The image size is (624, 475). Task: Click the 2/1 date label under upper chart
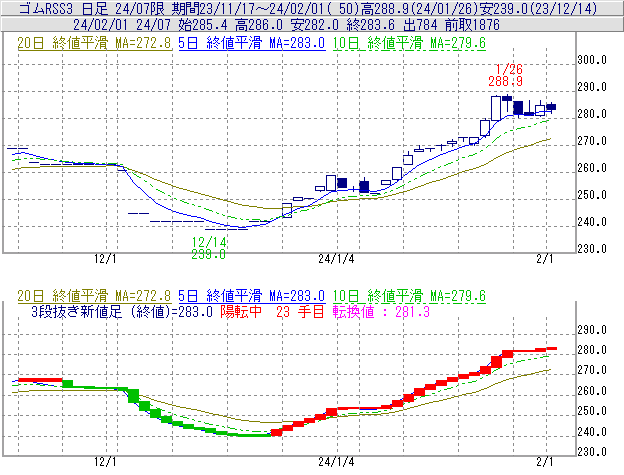point(545,259)
